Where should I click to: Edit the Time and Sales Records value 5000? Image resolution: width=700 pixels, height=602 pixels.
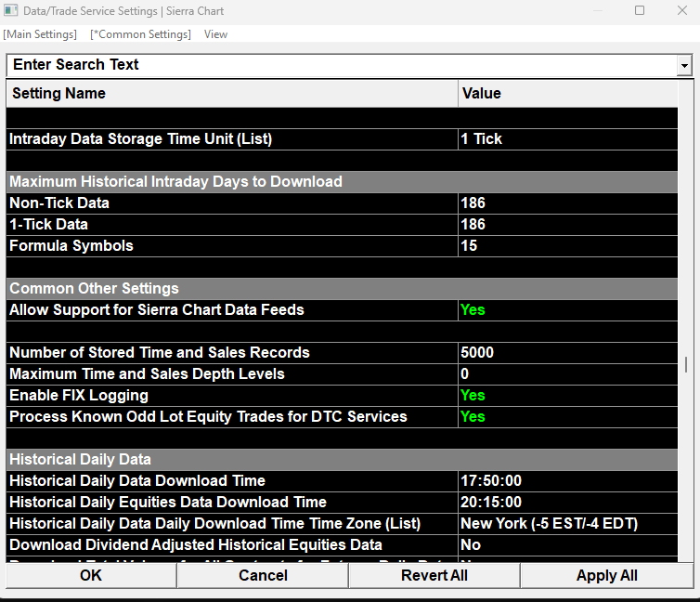click(568, 353)
